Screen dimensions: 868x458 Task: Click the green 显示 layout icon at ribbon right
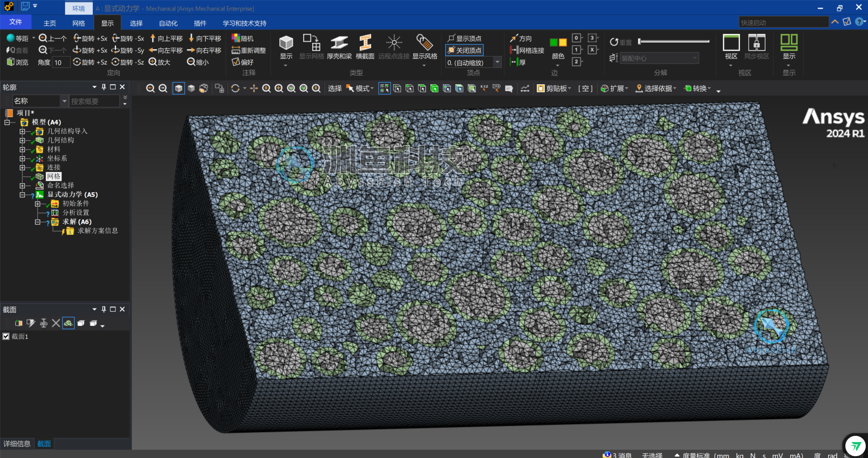[789, 43]
